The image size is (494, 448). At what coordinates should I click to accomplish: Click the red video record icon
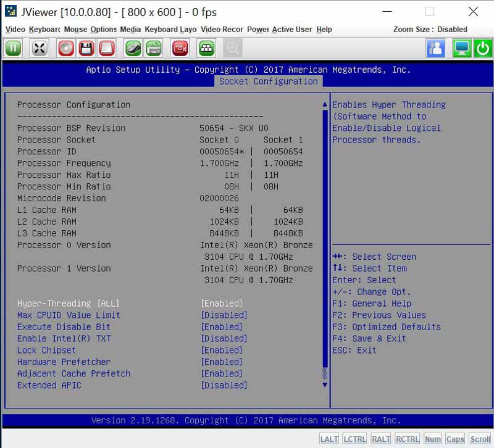pyautogui.click(x=180, y=48)
